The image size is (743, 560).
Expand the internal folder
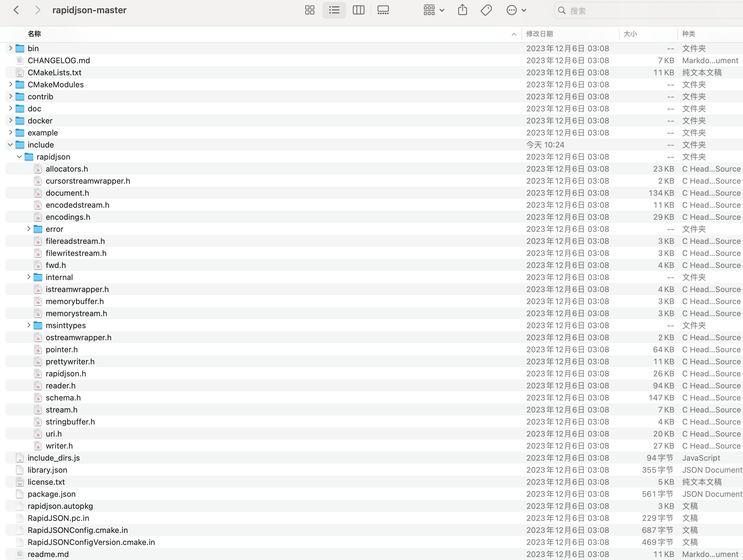click(x=29, y=277)
